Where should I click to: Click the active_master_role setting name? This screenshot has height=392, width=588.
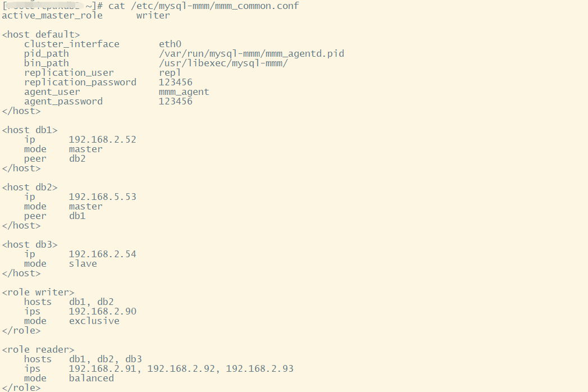(x=52, y=15)
